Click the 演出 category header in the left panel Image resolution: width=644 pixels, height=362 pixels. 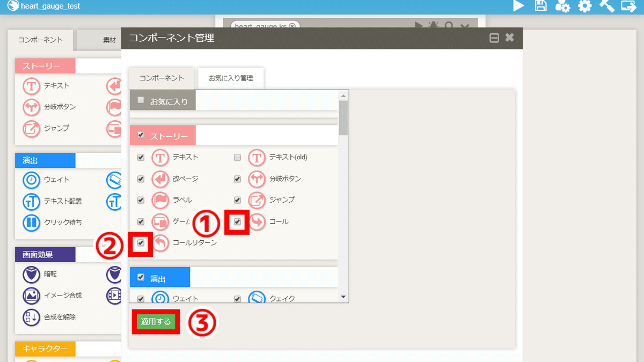46,160
